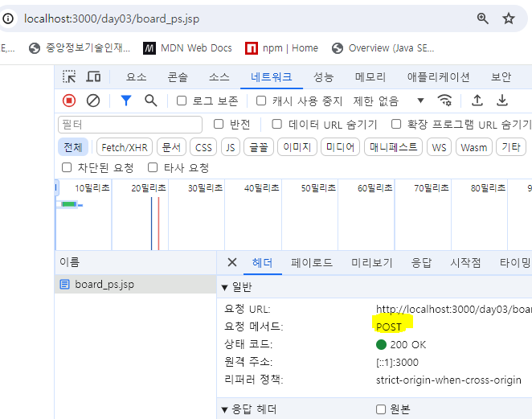Click the green request bar in timeline overview

coord(69,204)
